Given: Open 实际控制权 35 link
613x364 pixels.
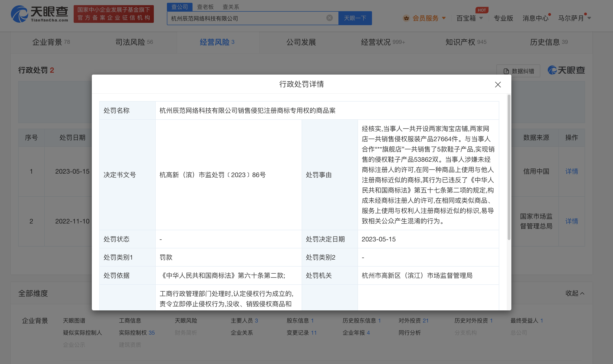Looking at the screenshot, I should click(137, 333).
